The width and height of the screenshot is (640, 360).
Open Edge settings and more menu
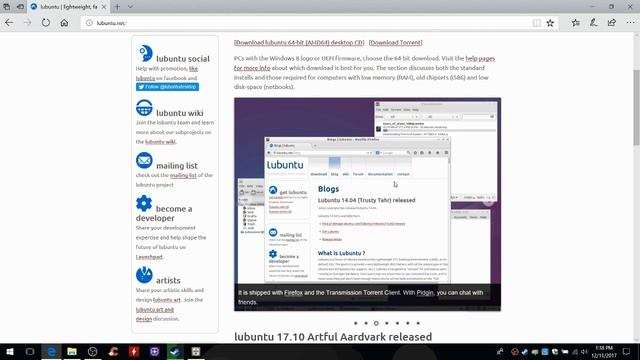tap(630, 23)
